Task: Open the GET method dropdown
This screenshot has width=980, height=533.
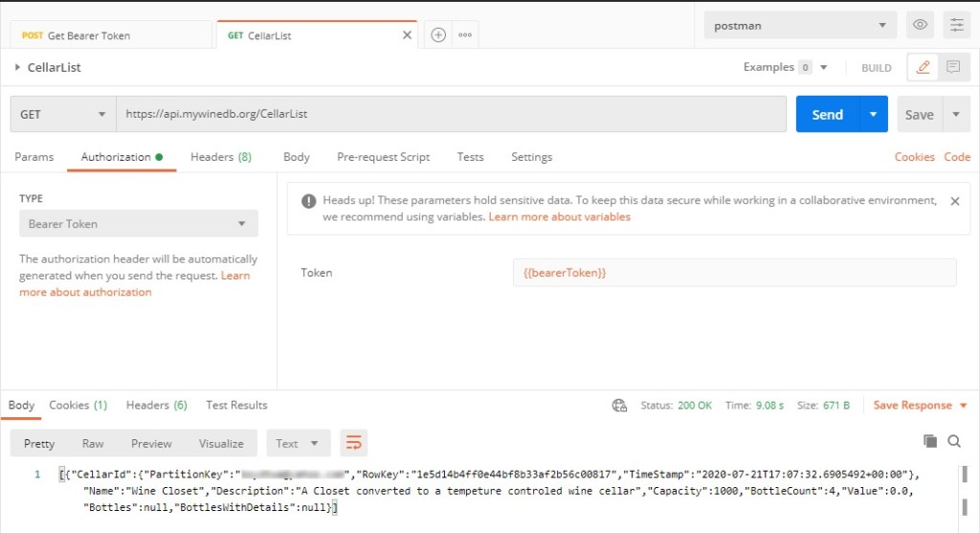Action: click(x=63, y=114)
